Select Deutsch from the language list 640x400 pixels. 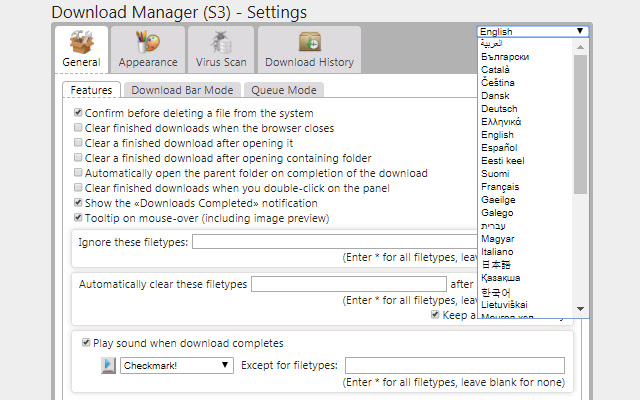coord(497,109)
